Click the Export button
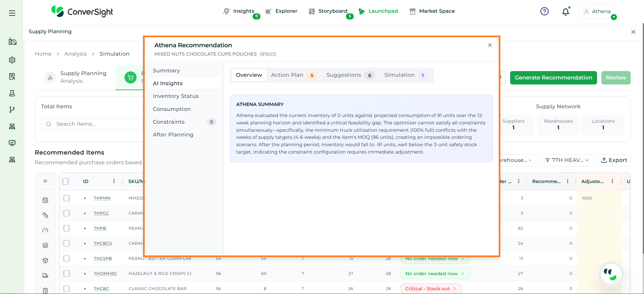The width and height of the screenshot is (644, 294). (x=614, y=160)
